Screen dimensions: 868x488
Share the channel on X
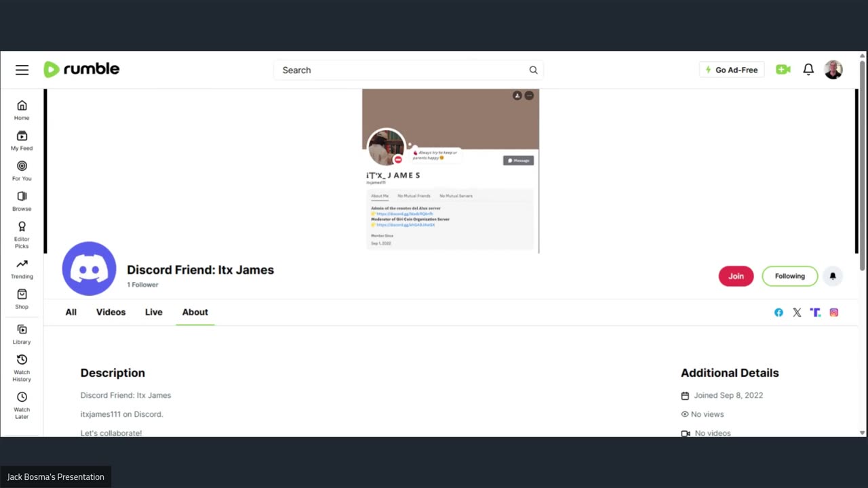tap(797, 312)
